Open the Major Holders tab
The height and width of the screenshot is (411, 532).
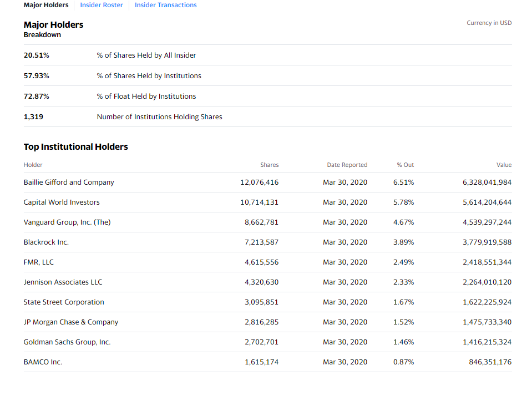[x=46, y=5]
